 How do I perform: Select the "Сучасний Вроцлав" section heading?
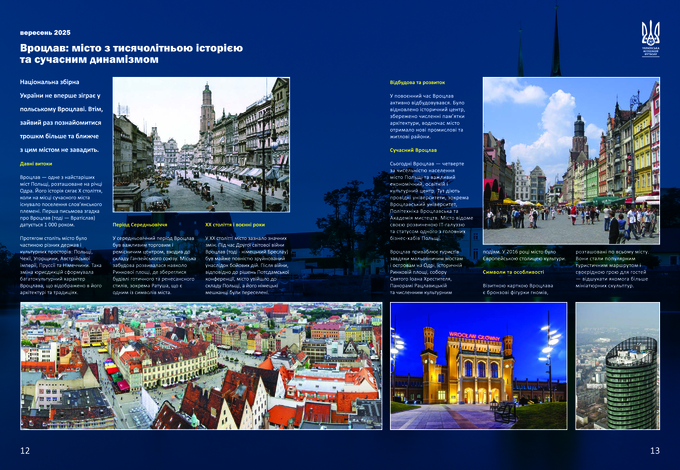click(x=413, y=148)
